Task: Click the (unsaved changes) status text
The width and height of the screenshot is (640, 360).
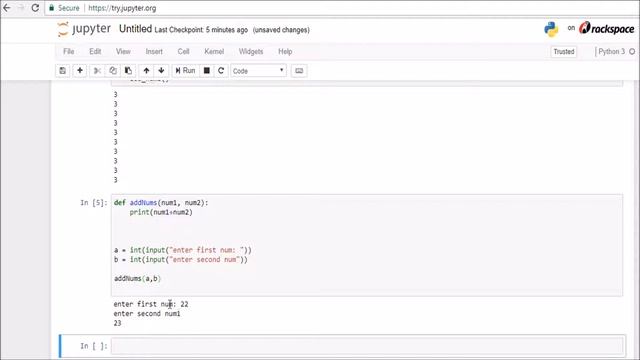Action: [x=281, y=30]
